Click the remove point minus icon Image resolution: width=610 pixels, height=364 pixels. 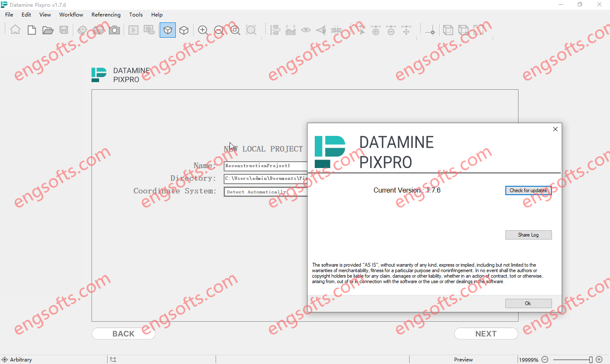tap(391, 30)
